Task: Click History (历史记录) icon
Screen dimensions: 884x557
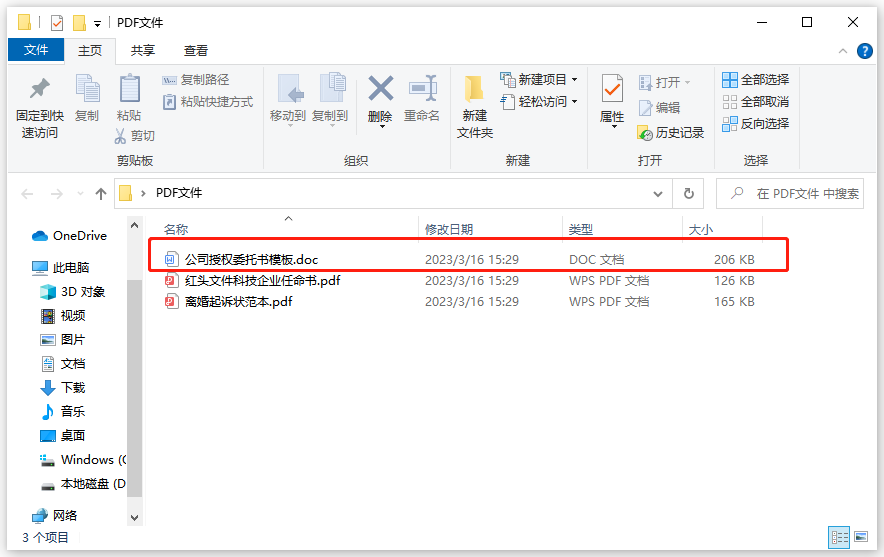Action: 645,133
